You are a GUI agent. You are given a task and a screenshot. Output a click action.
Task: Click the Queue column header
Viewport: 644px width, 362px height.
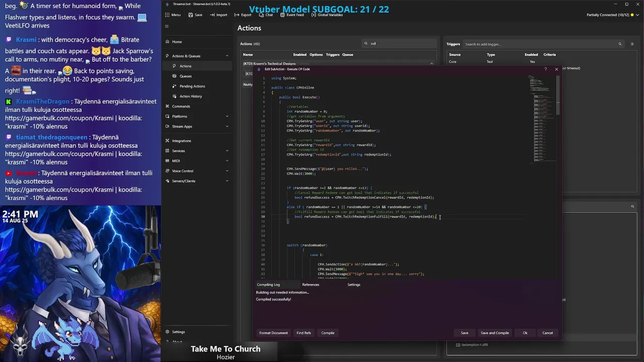click(348, 54)
